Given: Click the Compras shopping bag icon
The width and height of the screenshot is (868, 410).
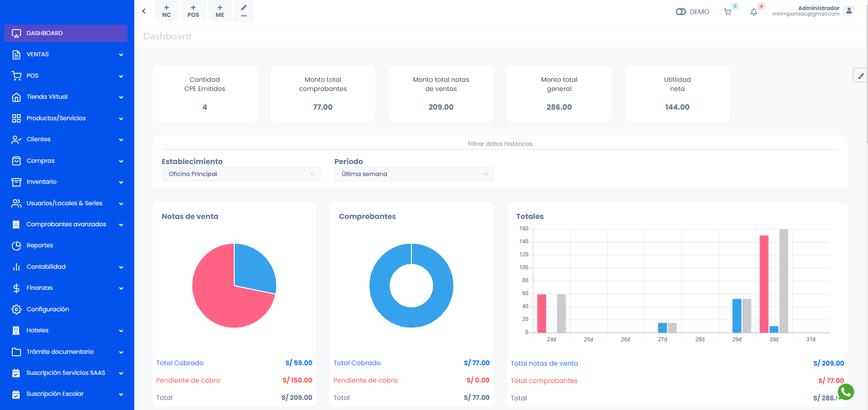Looking at the screenshot, I should (x=16, y=161).
